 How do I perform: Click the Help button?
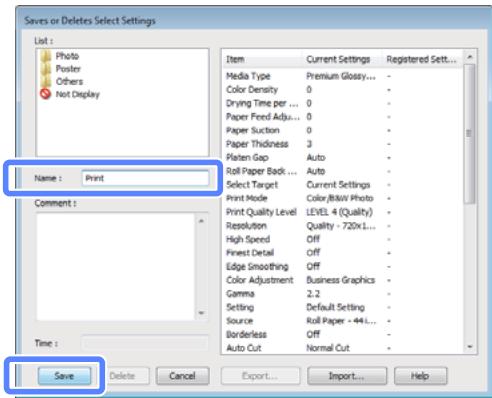[x=420, y=376]
